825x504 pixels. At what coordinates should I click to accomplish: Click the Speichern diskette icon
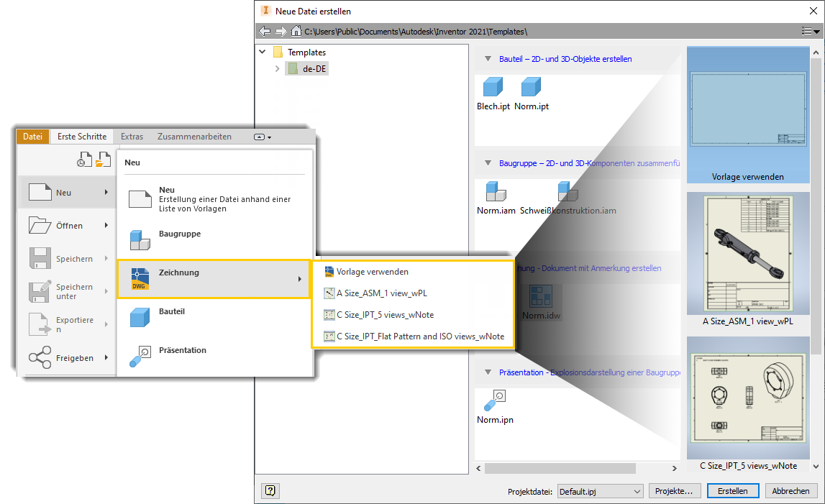coord(40,258)
